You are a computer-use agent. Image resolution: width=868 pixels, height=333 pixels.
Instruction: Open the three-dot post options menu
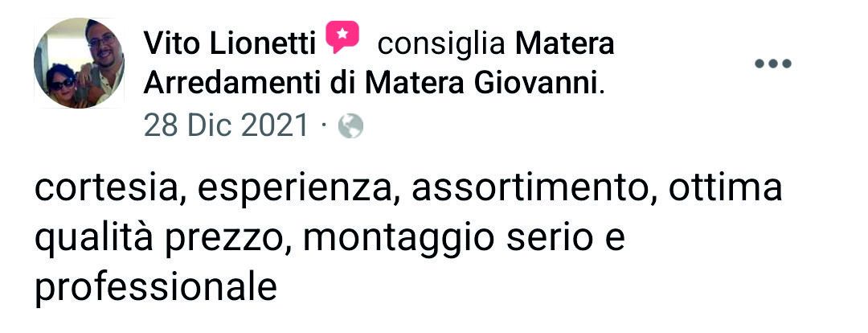(x=773, y=64)
